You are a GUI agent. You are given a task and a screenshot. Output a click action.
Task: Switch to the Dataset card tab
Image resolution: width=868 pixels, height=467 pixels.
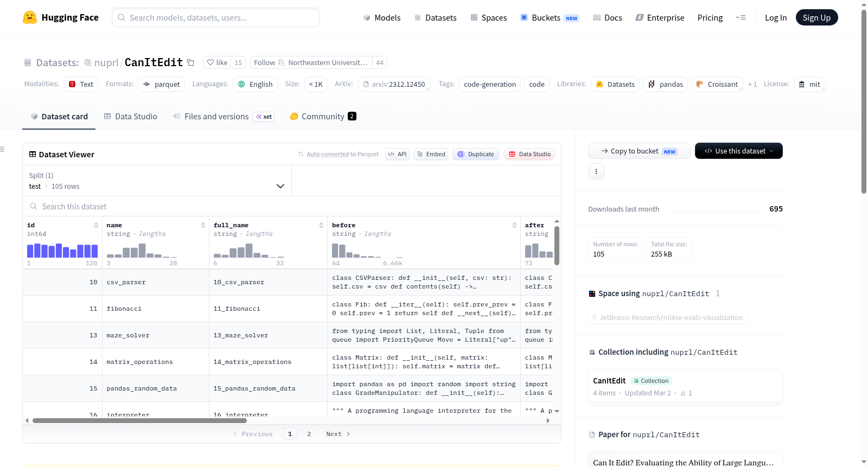click(59, 116)
